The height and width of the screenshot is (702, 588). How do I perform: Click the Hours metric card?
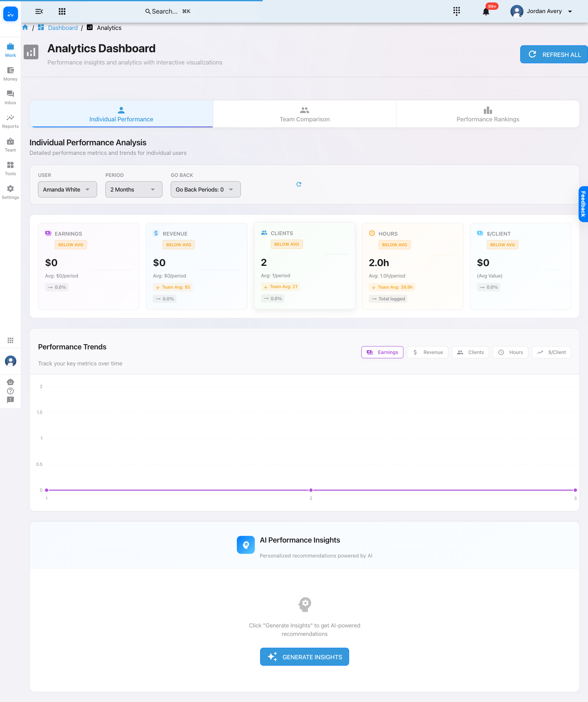[412, 266]
